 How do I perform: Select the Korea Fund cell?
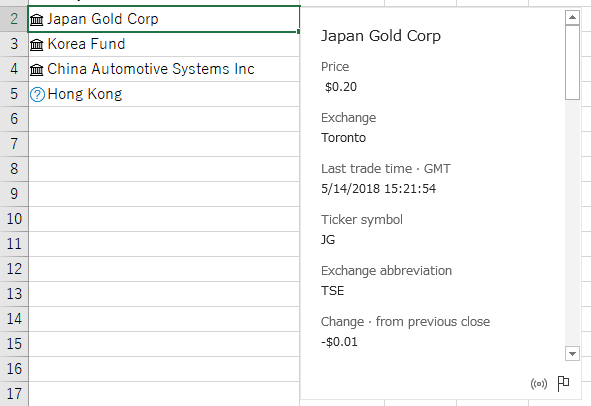tap(164, 44)
